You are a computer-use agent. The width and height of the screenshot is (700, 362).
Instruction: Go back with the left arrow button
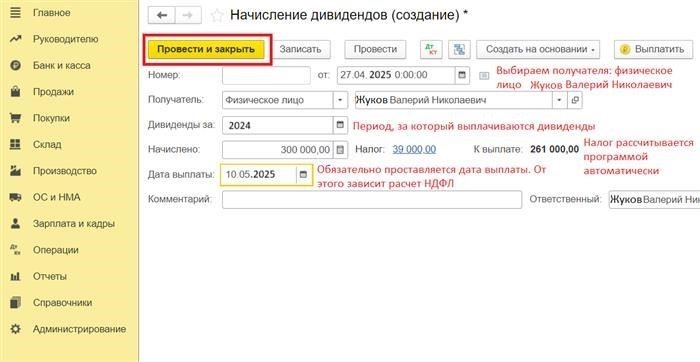coord(162,15)
